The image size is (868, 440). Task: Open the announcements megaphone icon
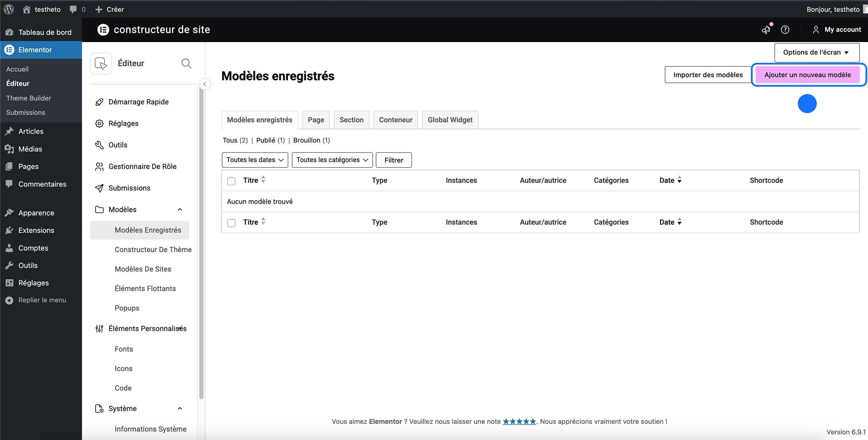(766, 30)
